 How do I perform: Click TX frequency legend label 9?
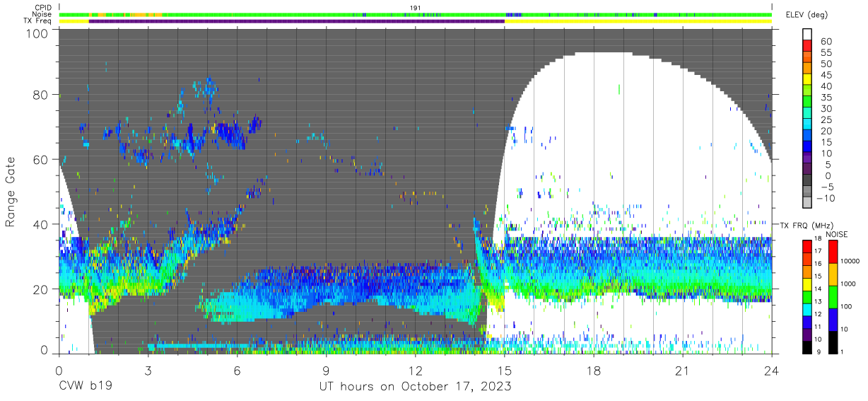[x=818, y=351]
